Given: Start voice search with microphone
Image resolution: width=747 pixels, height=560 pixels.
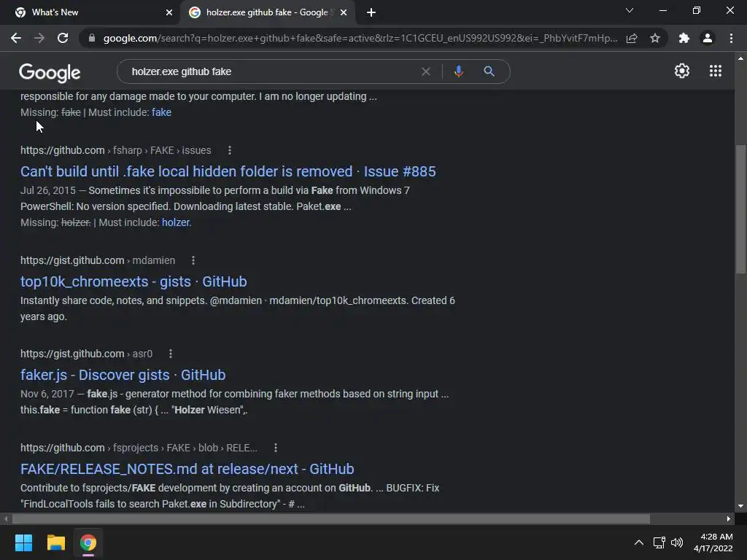Looking at the screenshot, I should pos(458,71).
